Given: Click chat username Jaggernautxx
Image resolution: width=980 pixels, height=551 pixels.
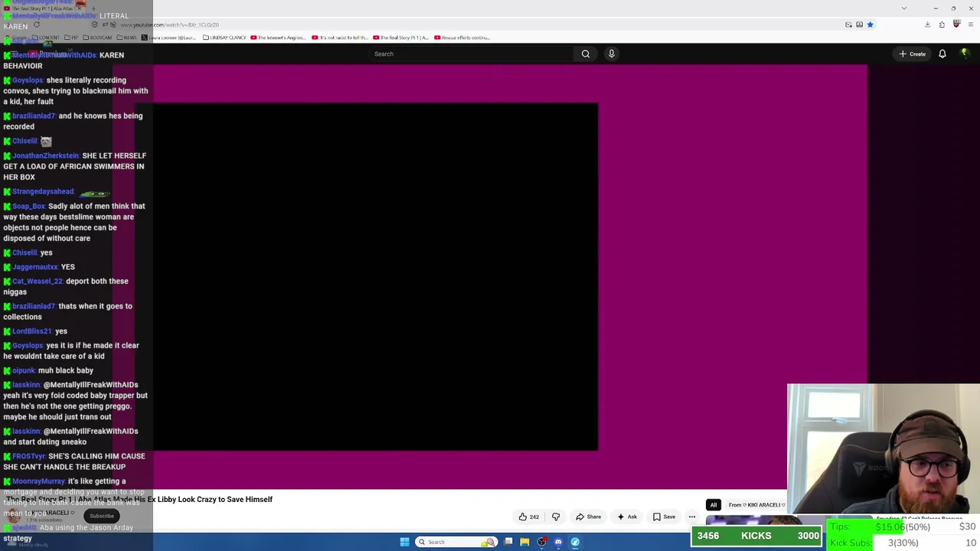Looking at the screenshot, I should pos(34,267).
